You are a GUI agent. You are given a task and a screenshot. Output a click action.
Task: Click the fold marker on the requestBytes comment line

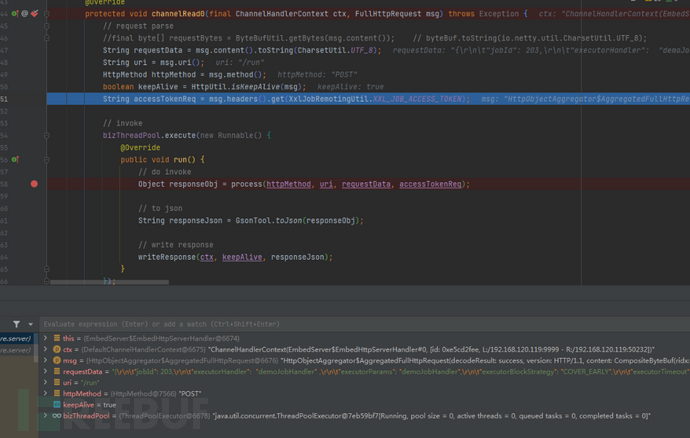click(x=47, y=38)
